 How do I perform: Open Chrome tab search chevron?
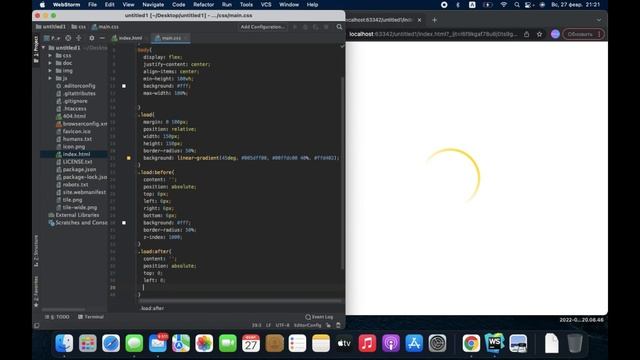click(x=599, y=20)
